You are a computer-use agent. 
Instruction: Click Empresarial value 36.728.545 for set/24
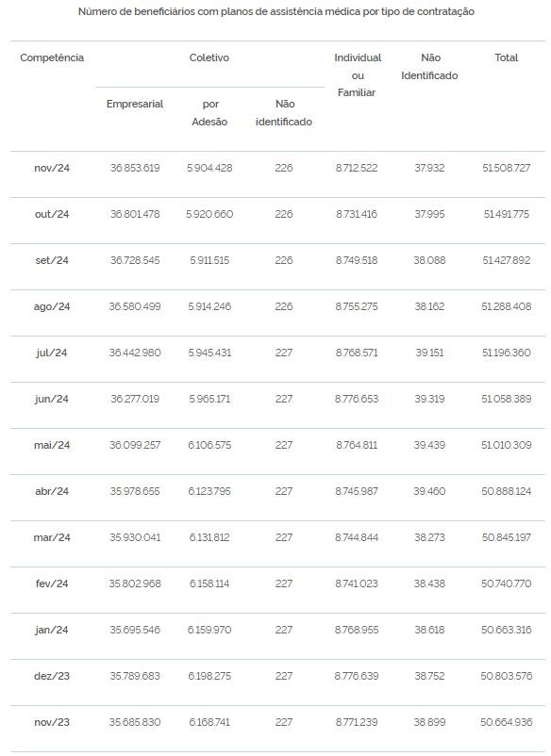click(135, 260)
